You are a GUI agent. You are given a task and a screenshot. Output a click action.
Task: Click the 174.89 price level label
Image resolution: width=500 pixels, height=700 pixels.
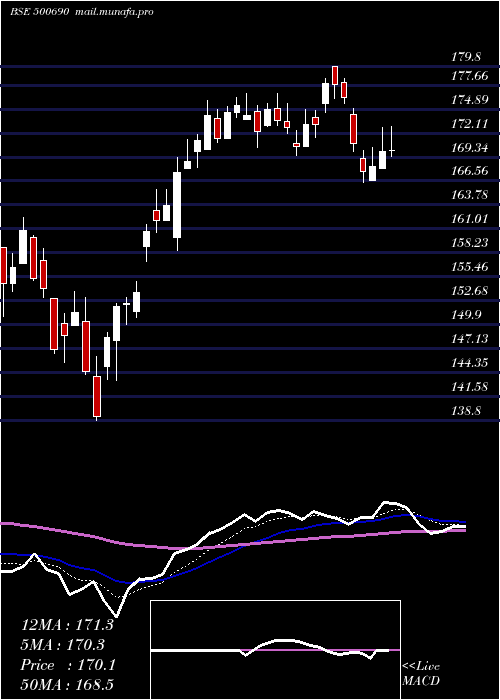470,100
